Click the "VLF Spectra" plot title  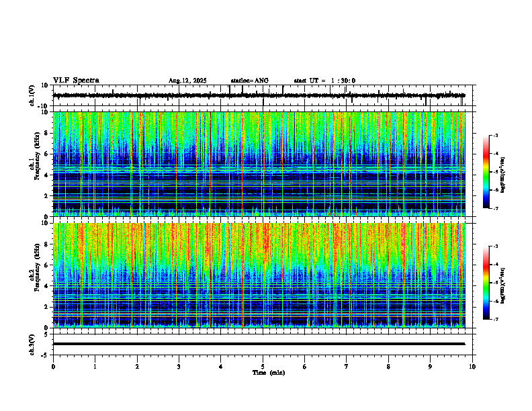click(76, 81)
